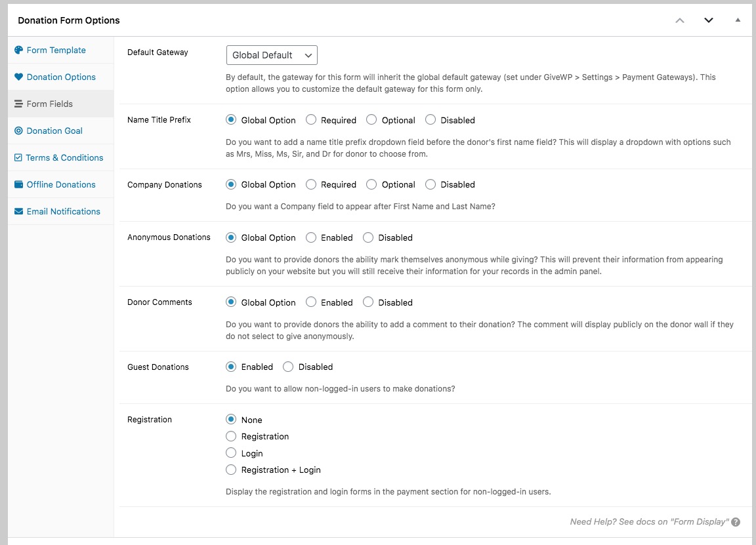
Task: Collapse the Donation Form Options panel
Action: coord(737,20)
